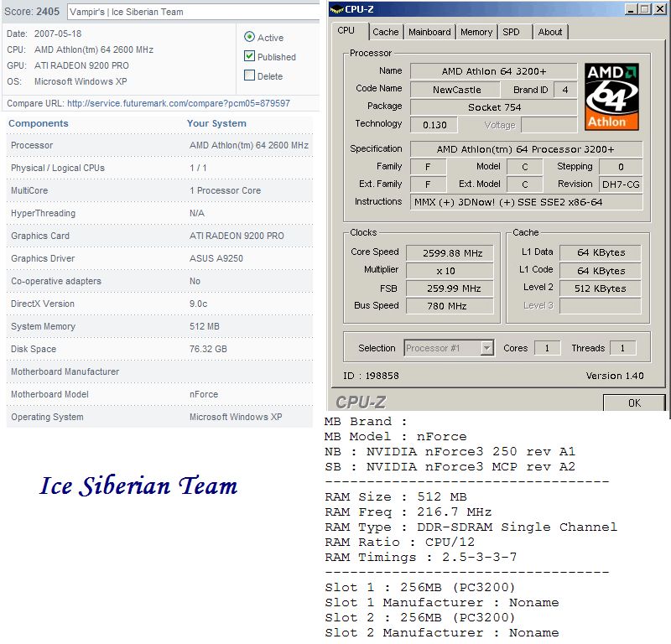
Task: Click the Core Speed value 2599.88 MHz
Action: [450, 253]
